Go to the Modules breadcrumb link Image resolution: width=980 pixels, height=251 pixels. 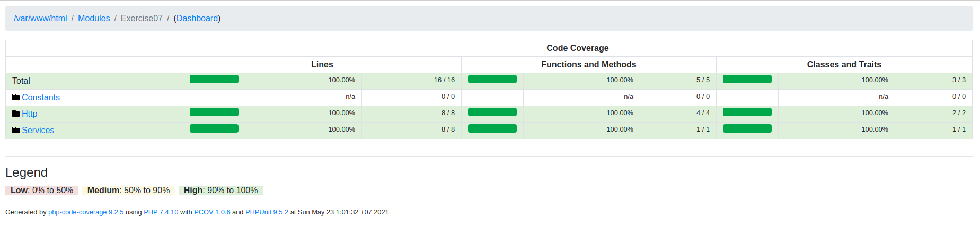pyautogui.click(x=94, y=18)
